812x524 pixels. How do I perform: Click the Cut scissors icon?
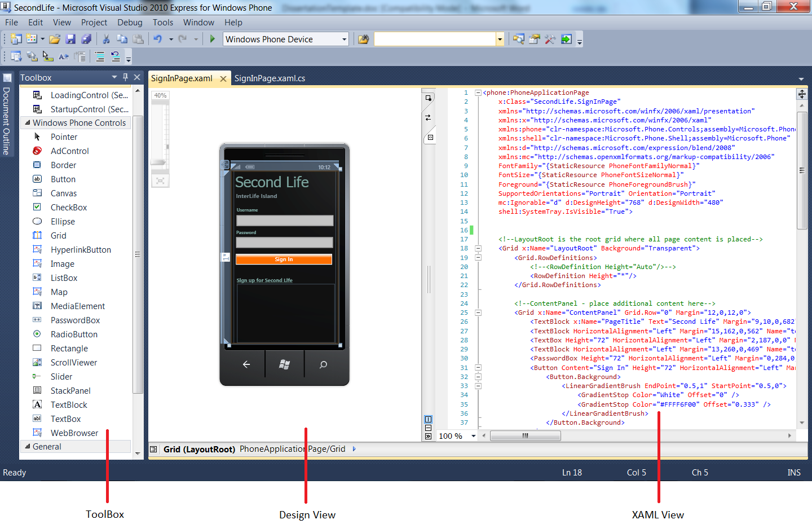pyautogui.click(x=105, y=39)
